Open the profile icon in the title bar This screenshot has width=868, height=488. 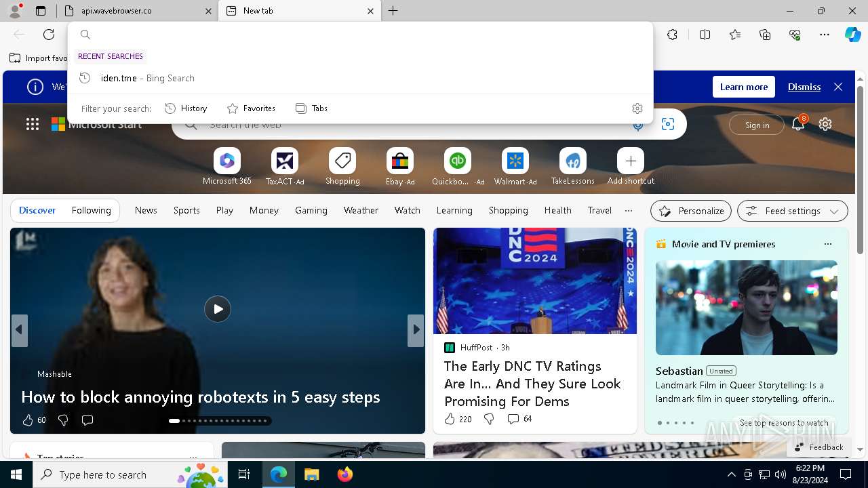click(x=15, y=11)
